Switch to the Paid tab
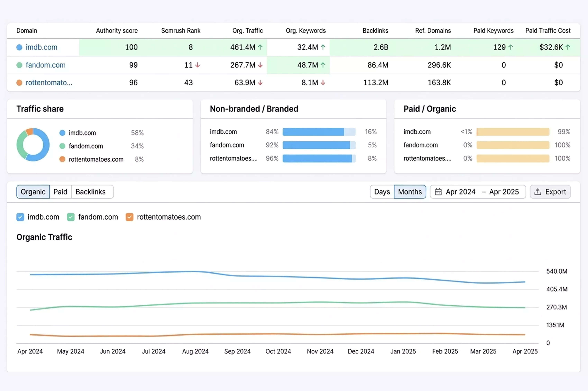588x391 pixels. pyautogui.click(x=60, y=192)
